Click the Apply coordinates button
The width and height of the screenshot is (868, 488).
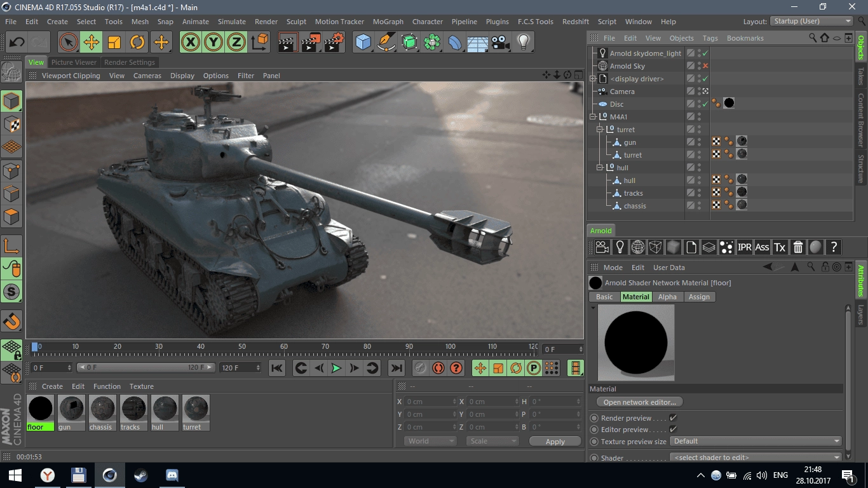pos(555,442)
